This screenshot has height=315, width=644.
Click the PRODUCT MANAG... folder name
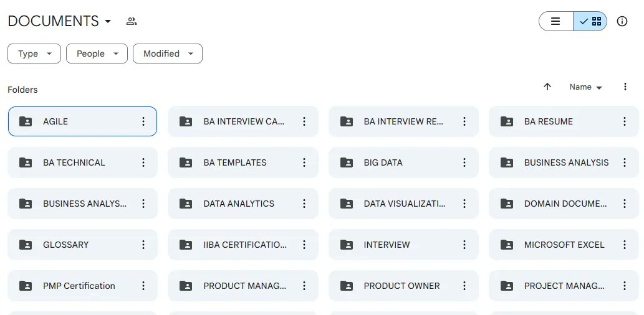245,286
